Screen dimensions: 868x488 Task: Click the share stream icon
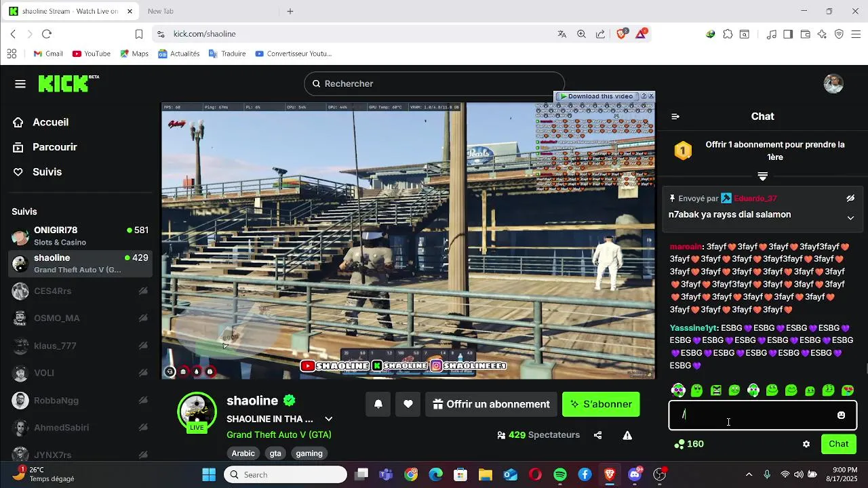[597, 435]
